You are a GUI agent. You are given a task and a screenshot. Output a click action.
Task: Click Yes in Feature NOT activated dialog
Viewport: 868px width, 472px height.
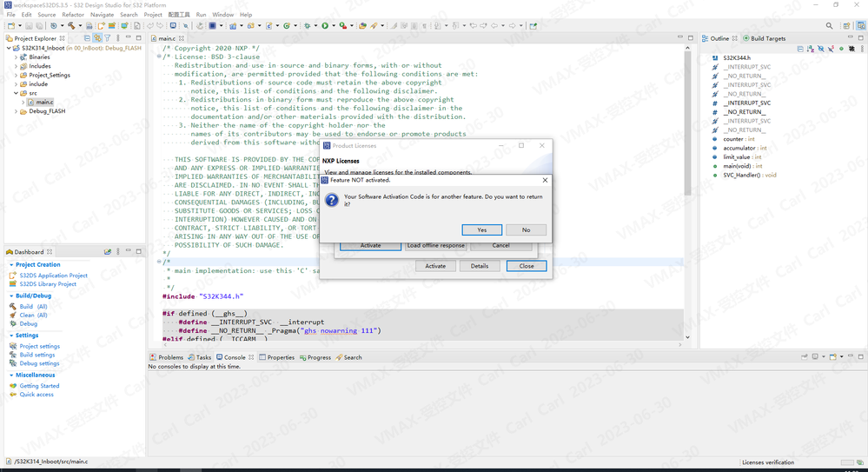click(x=481, y=229)
